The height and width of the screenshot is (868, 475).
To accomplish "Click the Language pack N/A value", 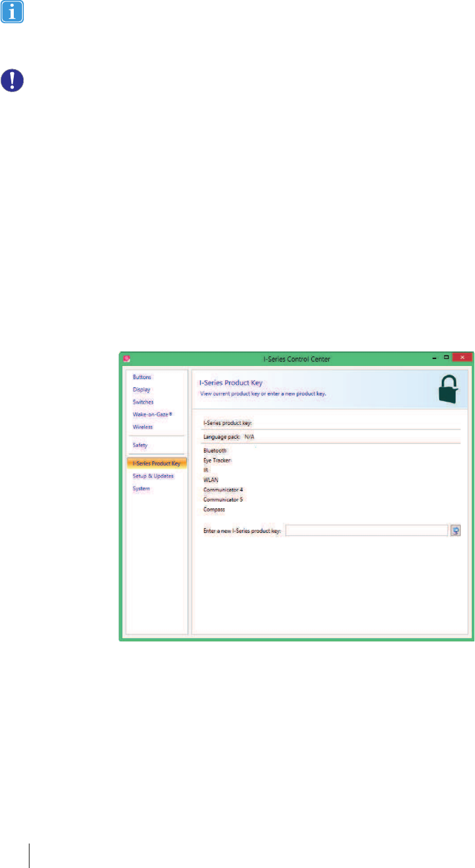I will tap(249, 436).
